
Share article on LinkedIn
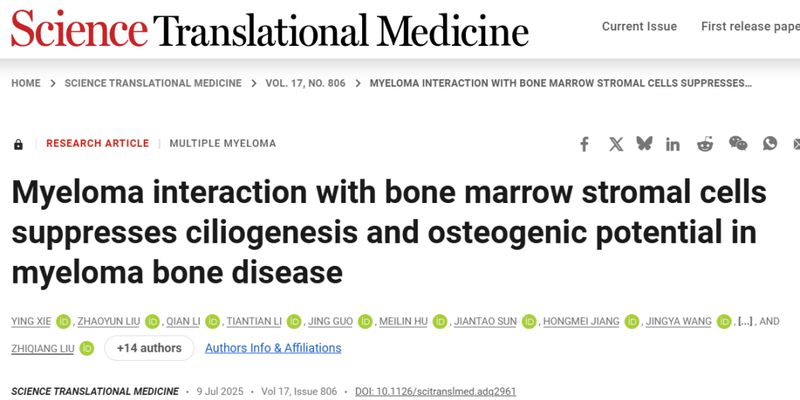tap(673, 144)
